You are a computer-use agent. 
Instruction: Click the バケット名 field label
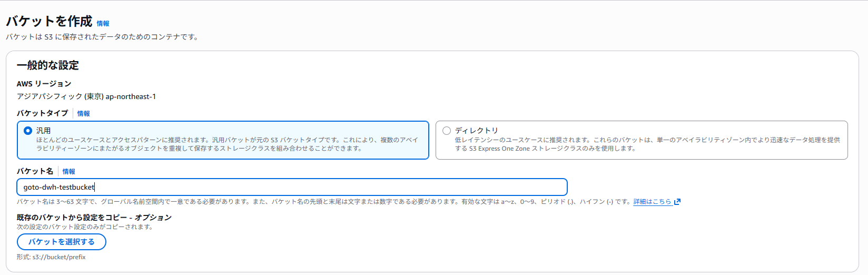(x=35, y=171)
